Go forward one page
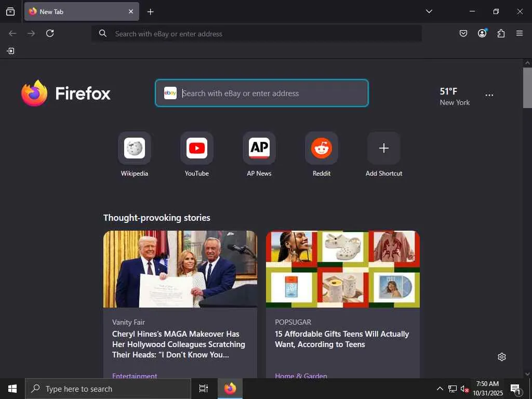Screen dimensions: 532x399 click(x=31, y=33)
